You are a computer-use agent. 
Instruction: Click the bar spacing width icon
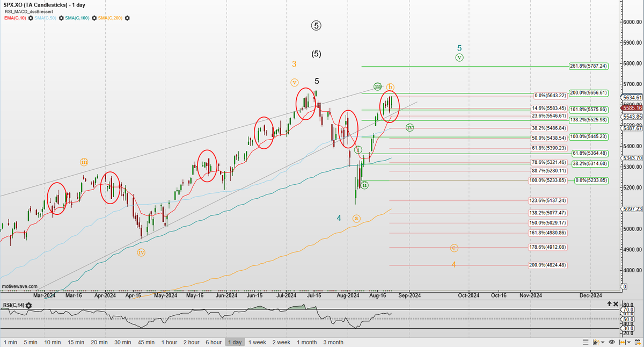(623, 342)
